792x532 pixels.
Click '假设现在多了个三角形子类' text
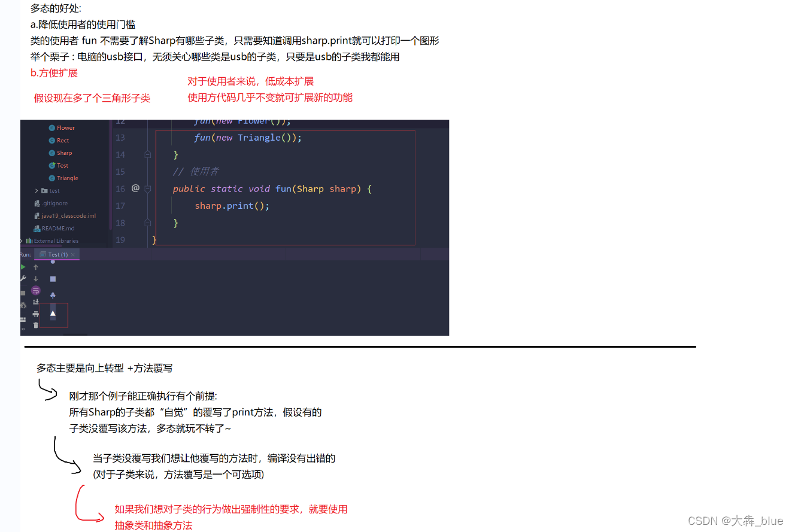pyautogui.click(x=92, y=99)
